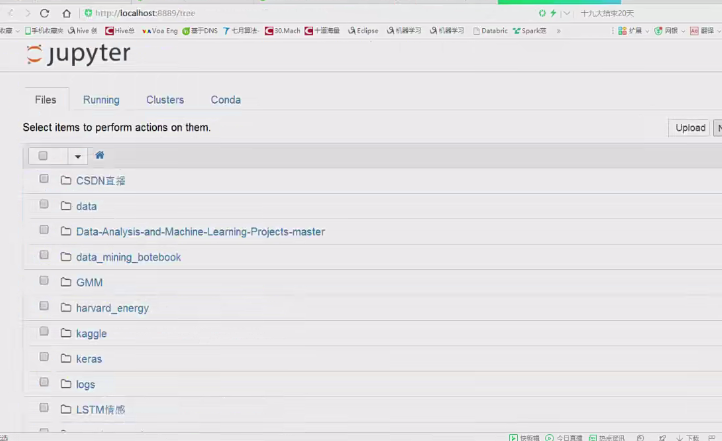Click the Jupyter logo

point(78,55)
